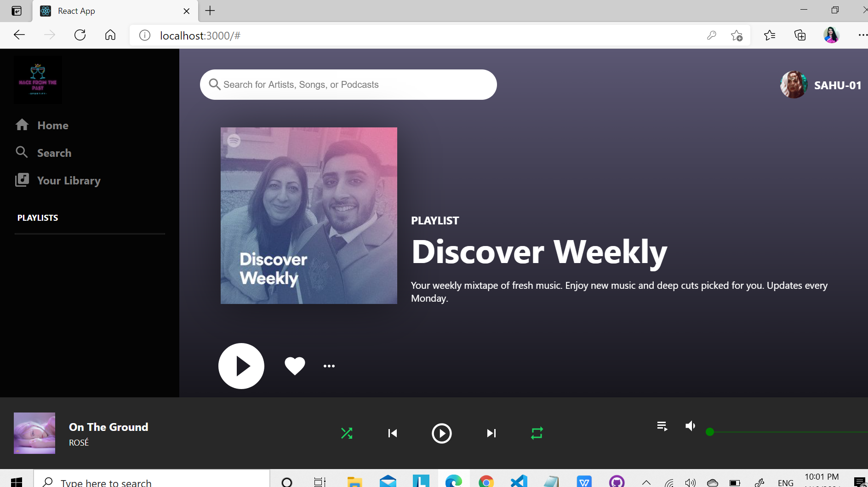Skip to the previous track
Image resolution: width=868 pixels, height=487 pixels.
(x=392, y=433)
